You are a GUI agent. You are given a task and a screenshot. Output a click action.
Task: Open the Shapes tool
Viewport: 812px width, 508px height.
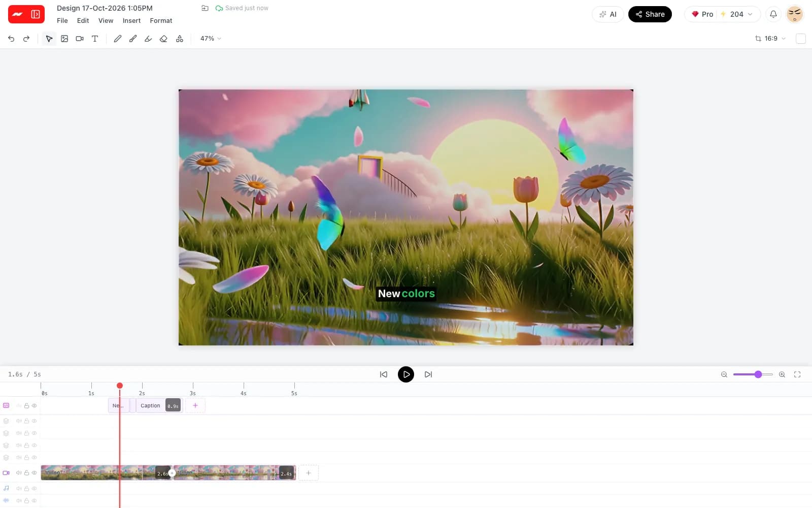coord(180,39)
